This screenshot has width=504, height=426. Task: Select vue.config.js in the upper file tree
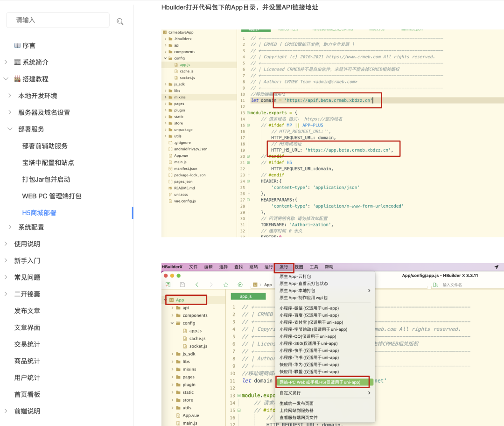click(x=185, y=201)
